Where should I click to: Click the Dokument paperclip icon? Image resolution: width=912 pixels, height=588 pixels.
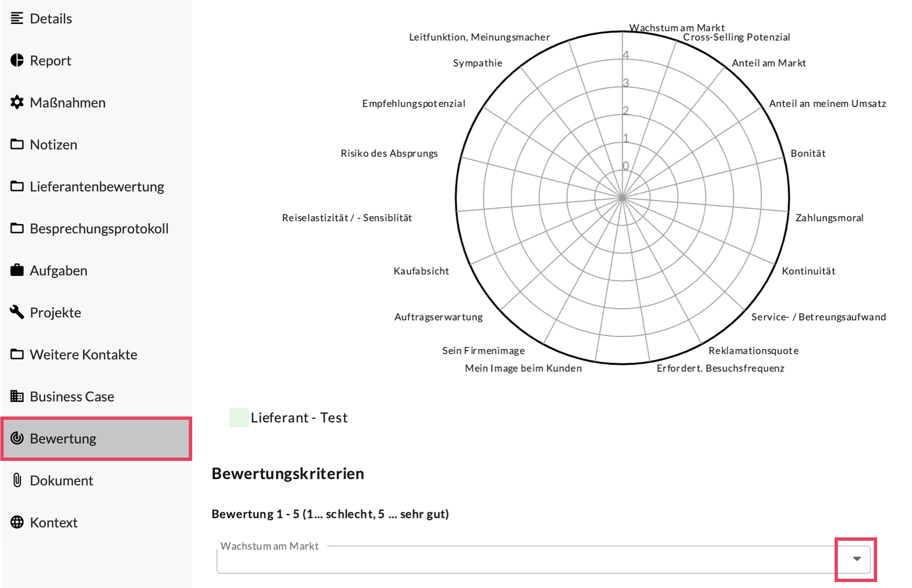[17, 480]
